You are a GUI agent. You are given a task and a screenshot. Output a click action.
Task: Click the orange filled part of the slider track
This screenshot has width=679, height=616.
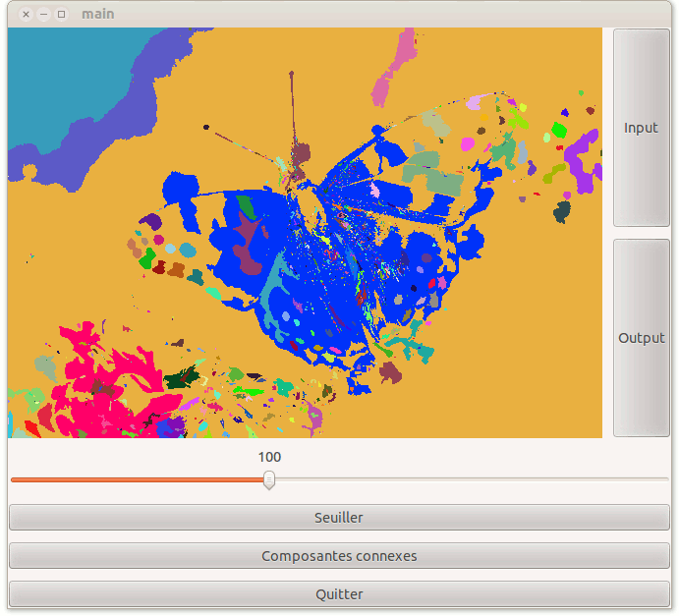[x=138, y=479]
